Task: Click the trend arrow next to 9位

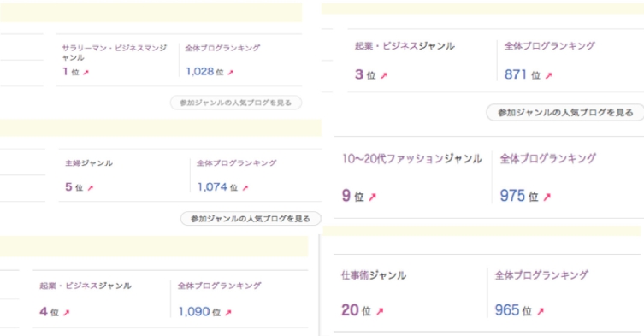Action: coord(372,197)
